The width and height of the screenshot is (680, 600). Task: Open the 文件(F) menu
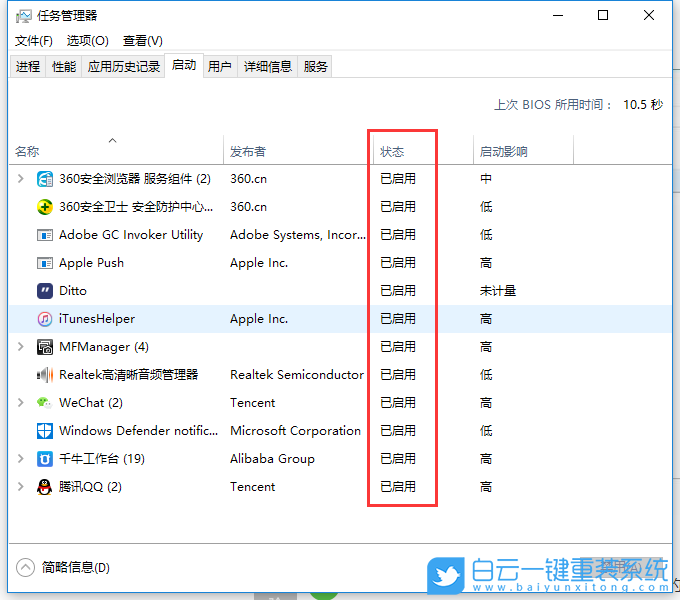tap(34, 41)
